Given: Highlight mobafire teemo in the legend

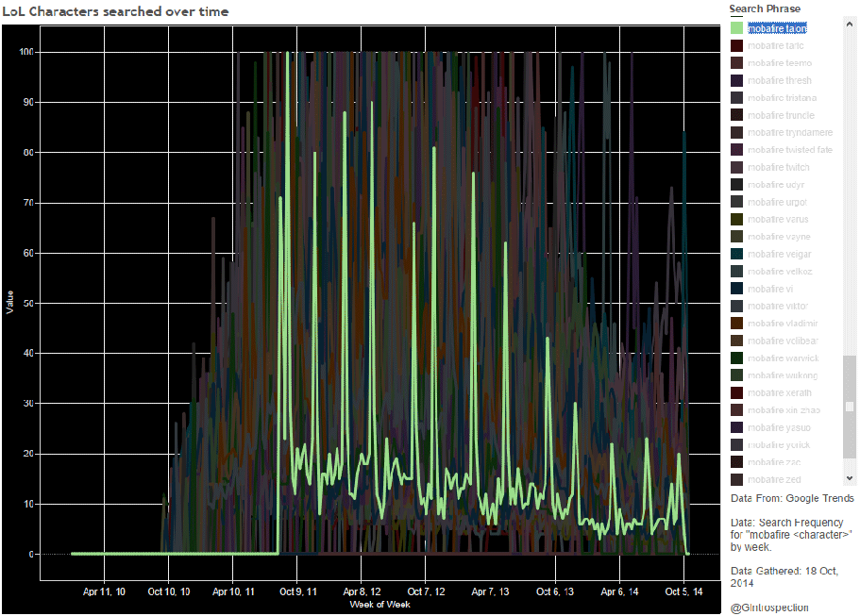Looking at the screenshot, I should tap(779, 63).
